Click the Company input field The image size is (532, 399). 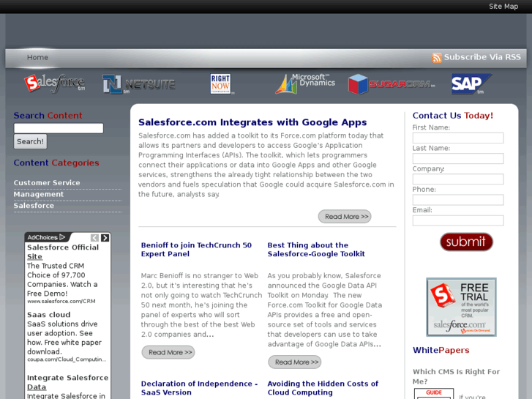coord(458,179)
